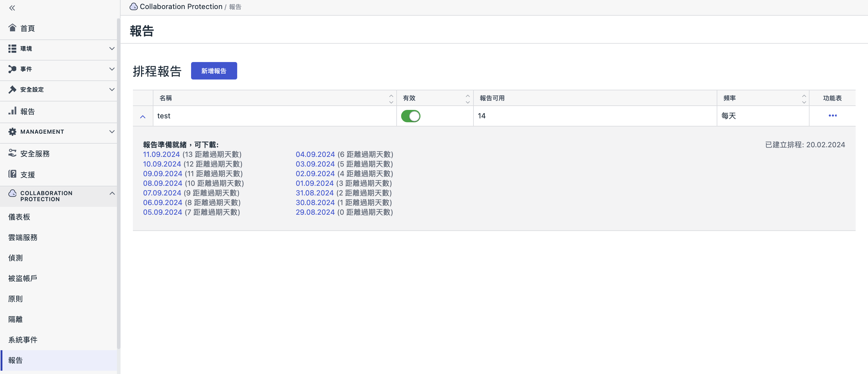868x374 pixels.
Task: Download the 05.09.2024 report
Action: 162,212
